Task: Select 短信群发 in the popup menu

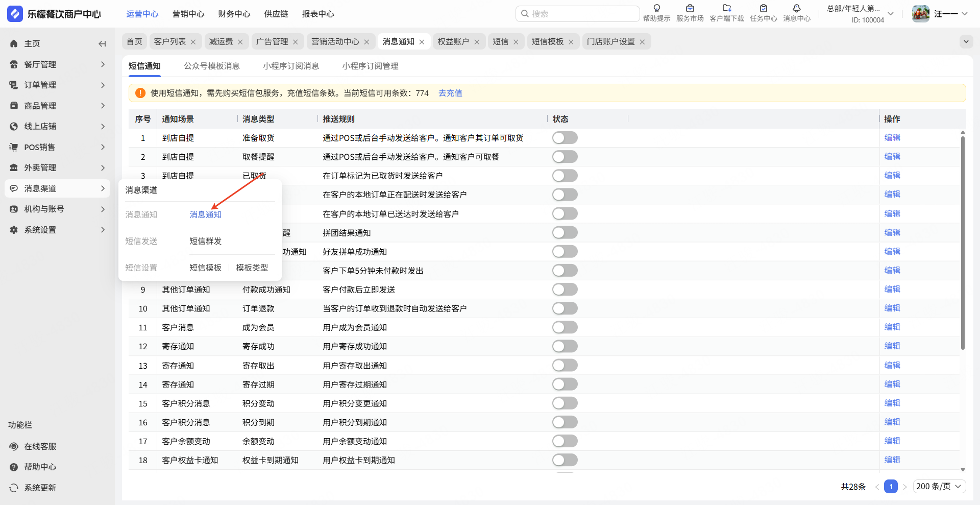Action: pos(205,241)
